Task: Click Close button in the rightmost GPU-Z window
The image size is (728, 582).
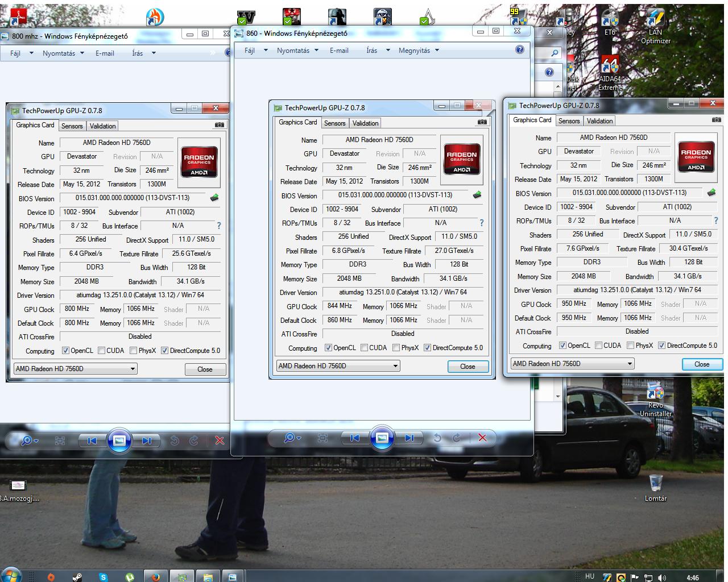Action: tap(702, 364)
